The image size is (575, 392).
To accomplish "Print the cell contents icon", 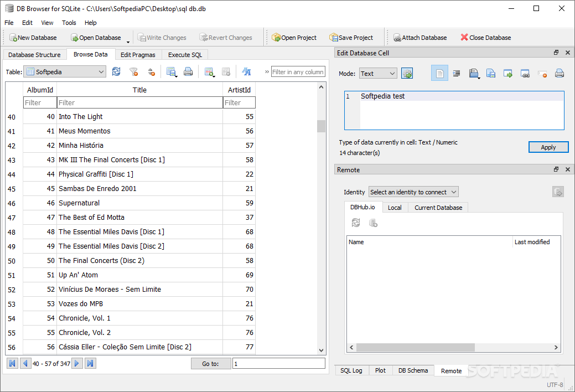I will coord(560,74).
